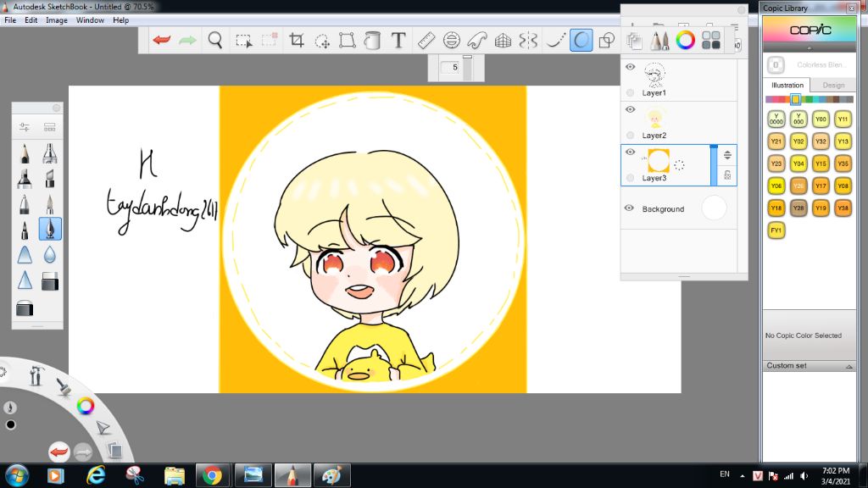Select the French Curve tool

tap(477, 41)
